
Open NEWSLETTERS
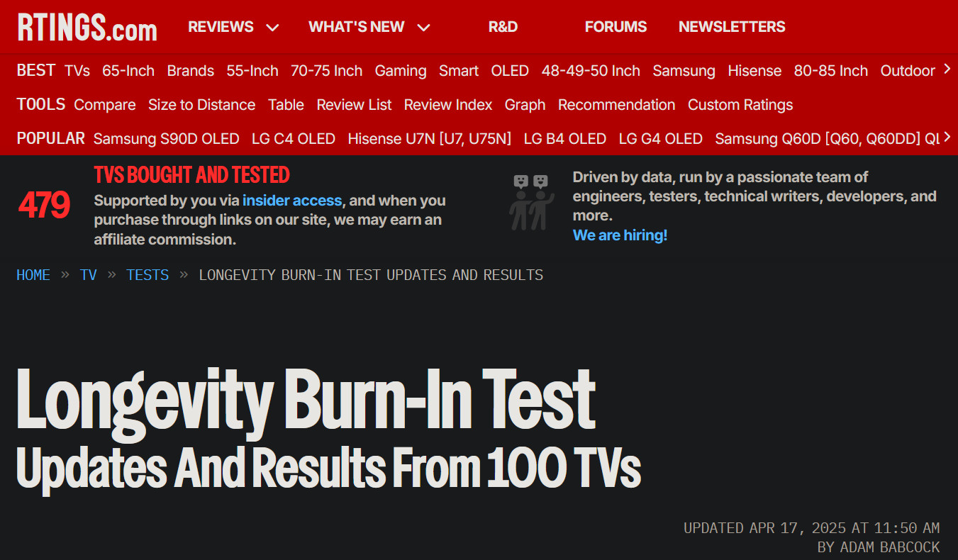(x=732, y=26)
